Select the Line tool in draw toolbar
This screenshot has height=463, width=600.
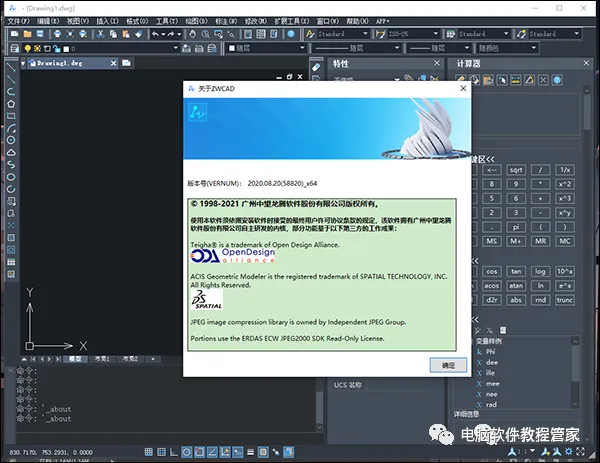pos(11,67)
